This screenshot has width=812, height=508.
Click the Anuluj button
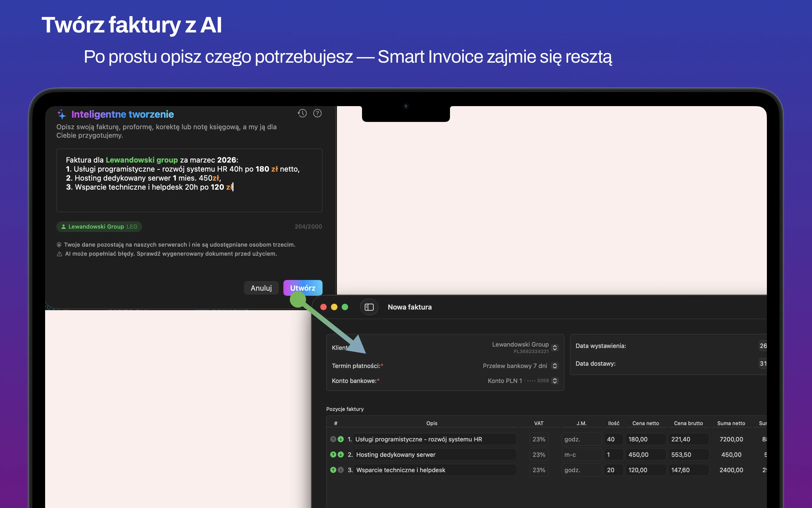(261, 288)
